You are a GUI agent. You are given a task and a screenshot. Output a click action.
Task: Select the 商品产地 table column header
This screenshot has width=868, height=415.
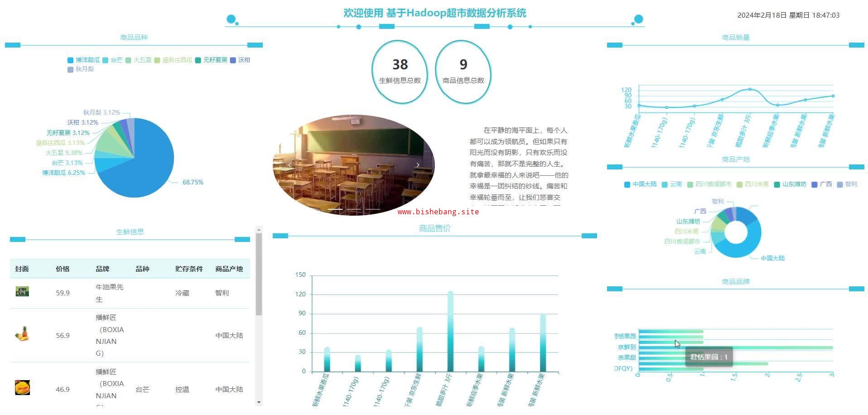(x=229, y=269)
